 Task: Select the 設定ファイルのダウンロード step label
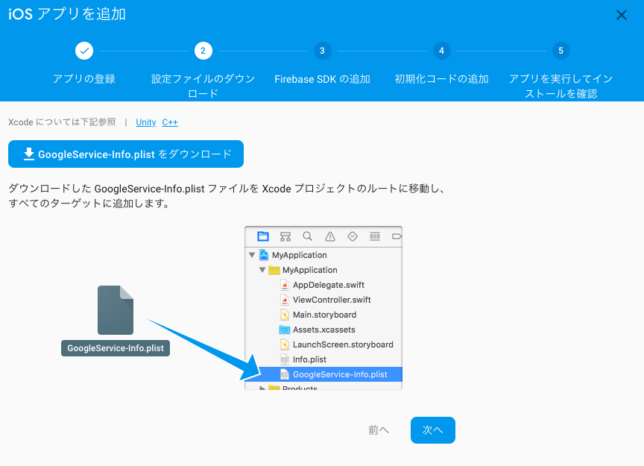[203, 86]
